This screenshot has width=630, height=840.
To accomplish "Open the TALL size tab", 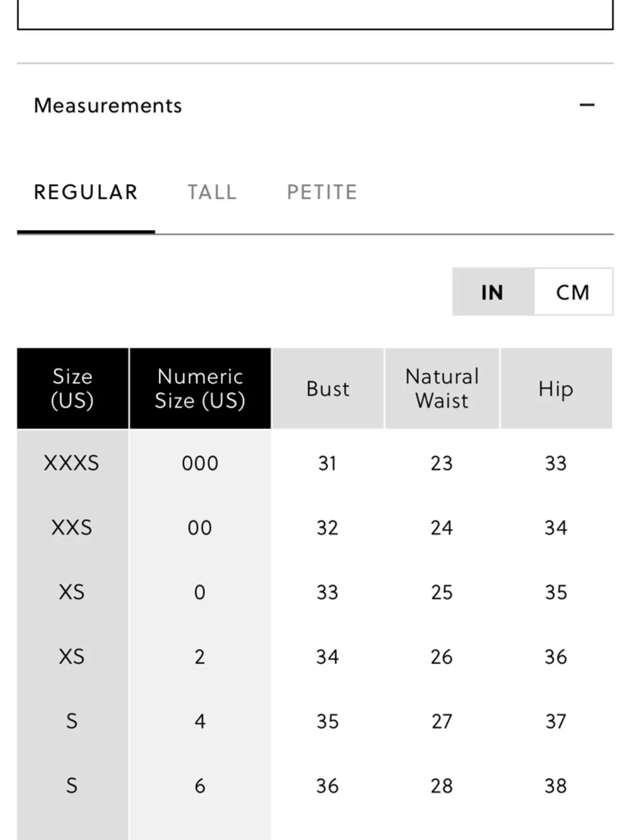I will (212, 192).
